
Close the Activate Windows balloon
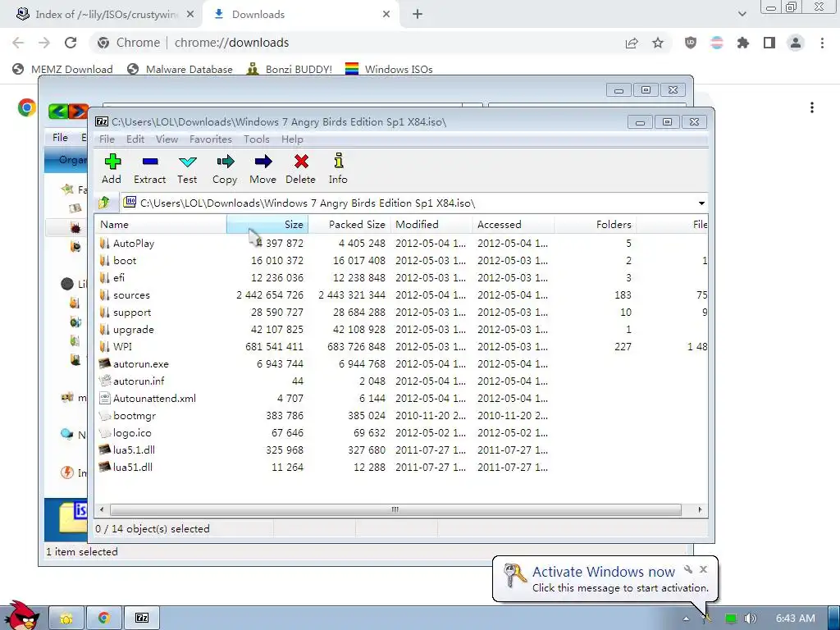tap(703, 569)
